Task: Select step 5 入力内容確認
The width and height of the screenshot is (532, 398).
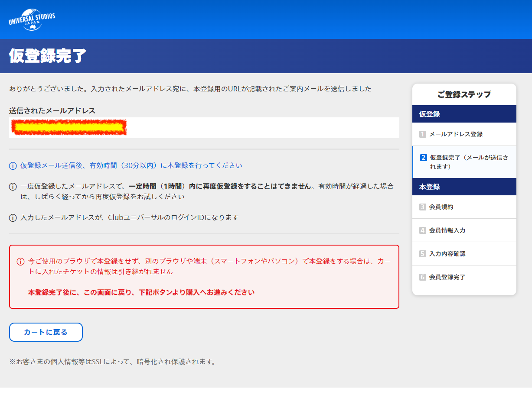Action: pos(464,254)
